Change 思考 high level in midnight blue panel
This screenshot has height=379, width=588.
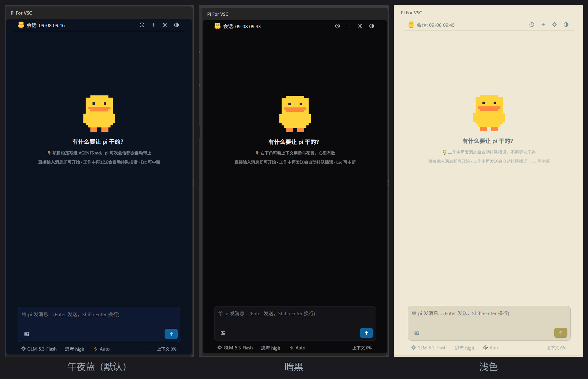click(75, 349)
